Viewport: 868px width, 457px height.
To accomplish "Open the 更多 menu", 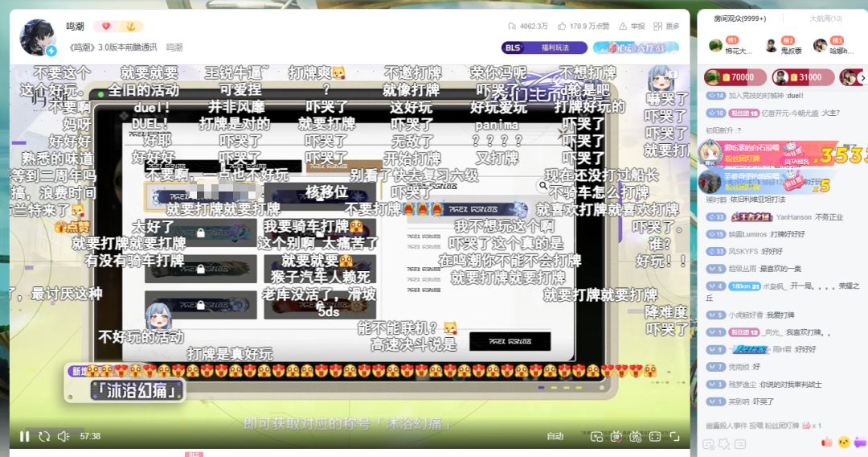I will point(666,26).
